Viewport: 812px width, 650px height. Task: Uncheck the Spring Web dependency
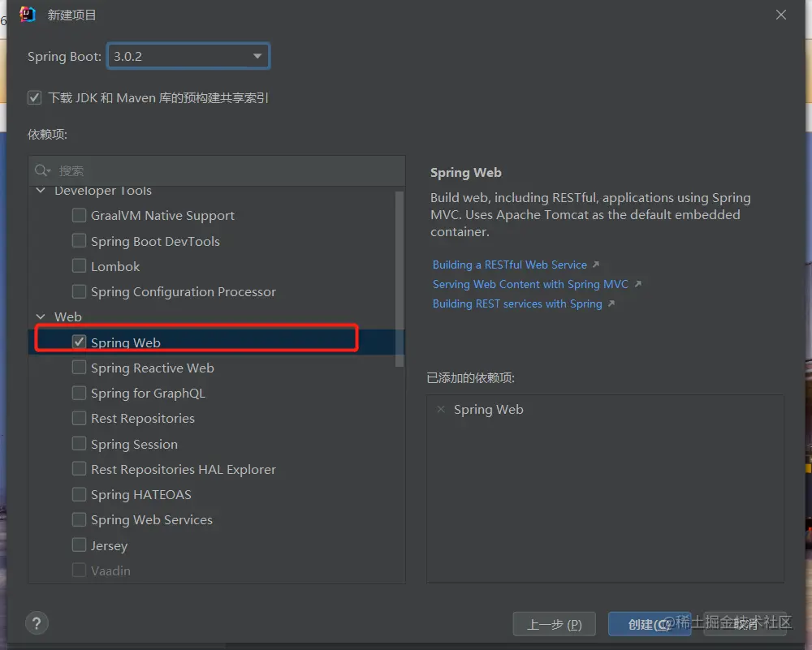coord(80,342)
